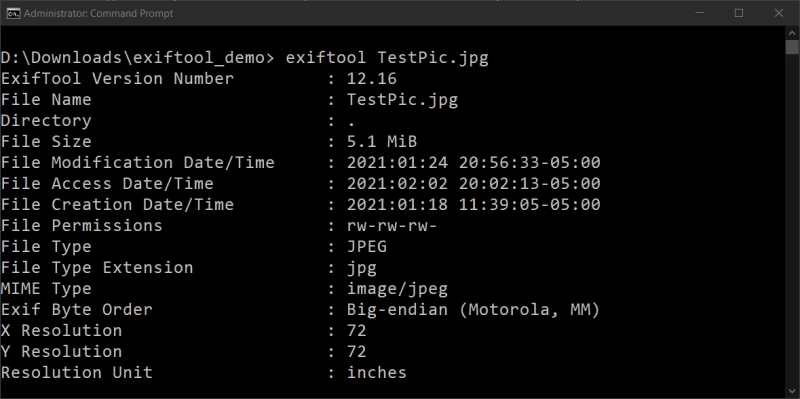Click the Resolution Unit value inches

coord(377,372)
